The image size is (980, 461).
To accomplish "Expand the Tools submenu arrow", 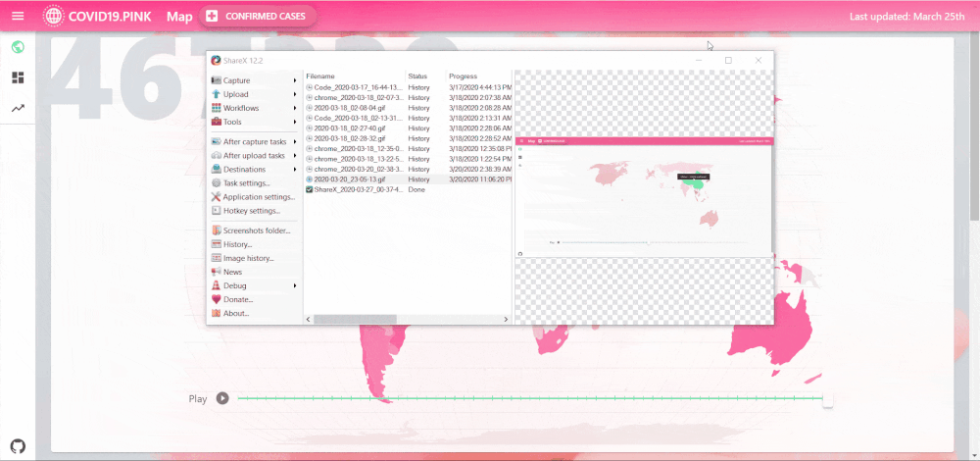I will coord(295,122).
